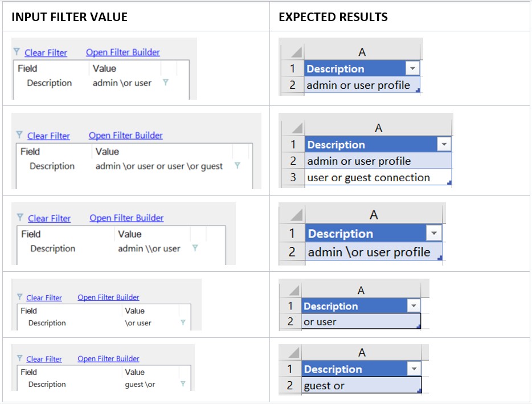
Task: Click the funnel icon right of '\or user' value
Action: pyautogui.click(x=183, y=323)
